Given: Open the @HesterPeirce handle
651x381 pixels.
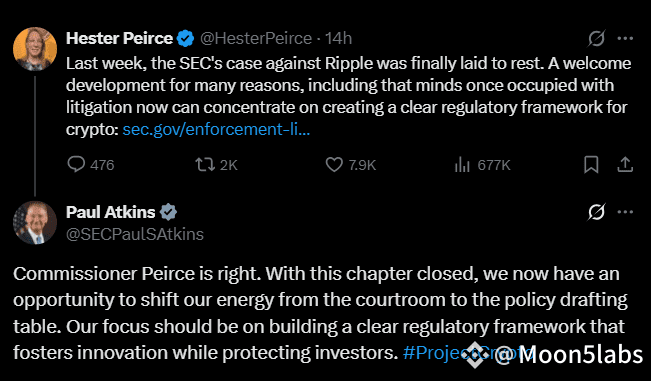Looking at the screenshot, I should (x=256, y=38).
